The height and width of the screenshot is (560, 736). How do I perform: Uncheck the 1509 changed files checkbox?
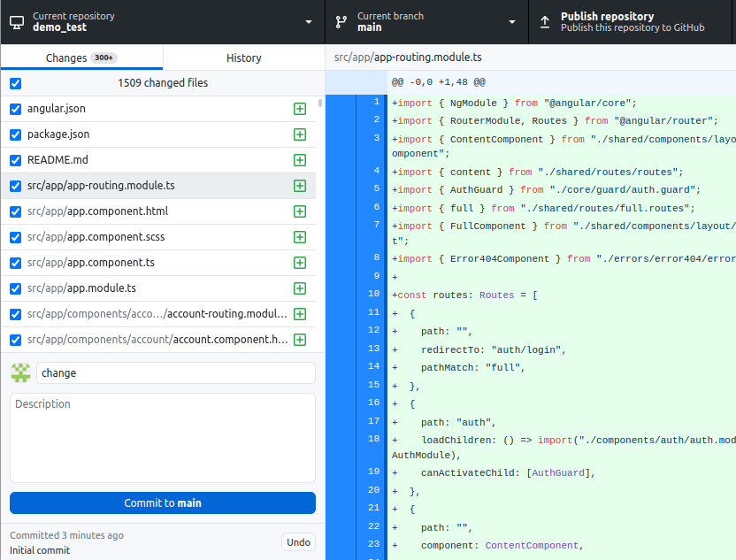click(x=15, y=83)
